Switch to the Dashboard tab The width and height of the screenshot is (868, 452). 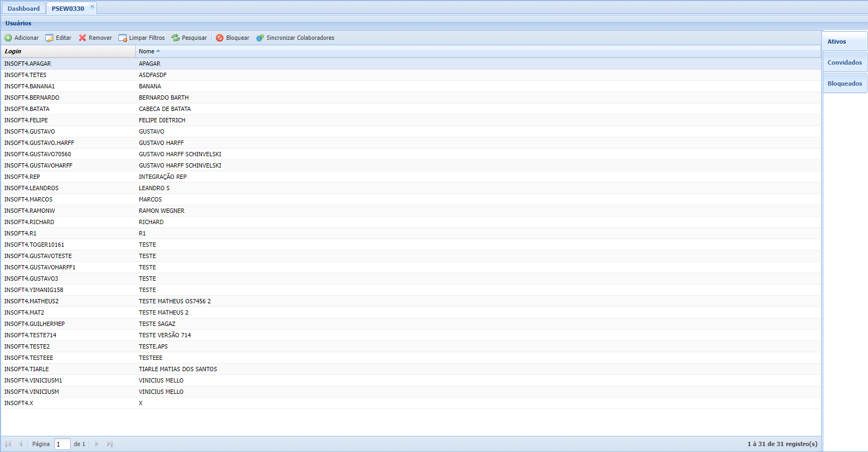(24, 9)
